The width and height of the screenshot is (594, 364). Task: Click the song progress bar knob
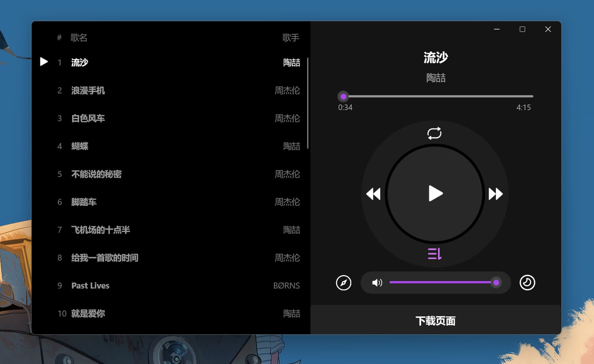click(343, 96)
